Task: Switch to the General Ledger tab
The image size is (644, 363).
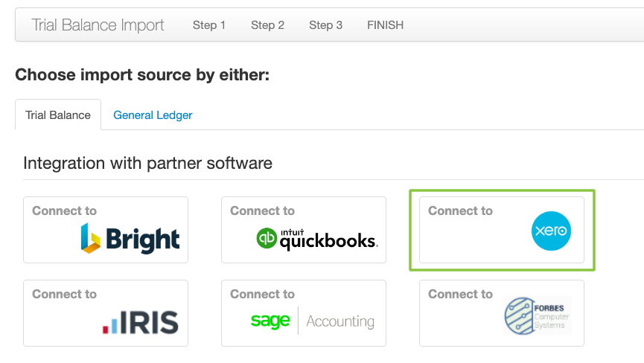Action: tap(153, 115)
